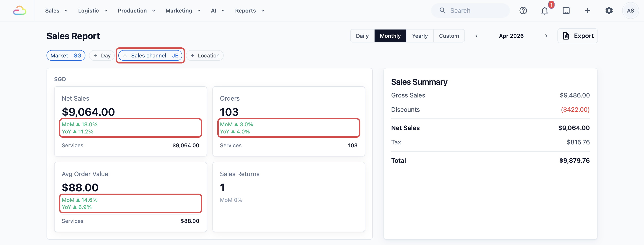Expand the Logistic menu
Viewport: 644px width, 245px height.
click(93, 11)
